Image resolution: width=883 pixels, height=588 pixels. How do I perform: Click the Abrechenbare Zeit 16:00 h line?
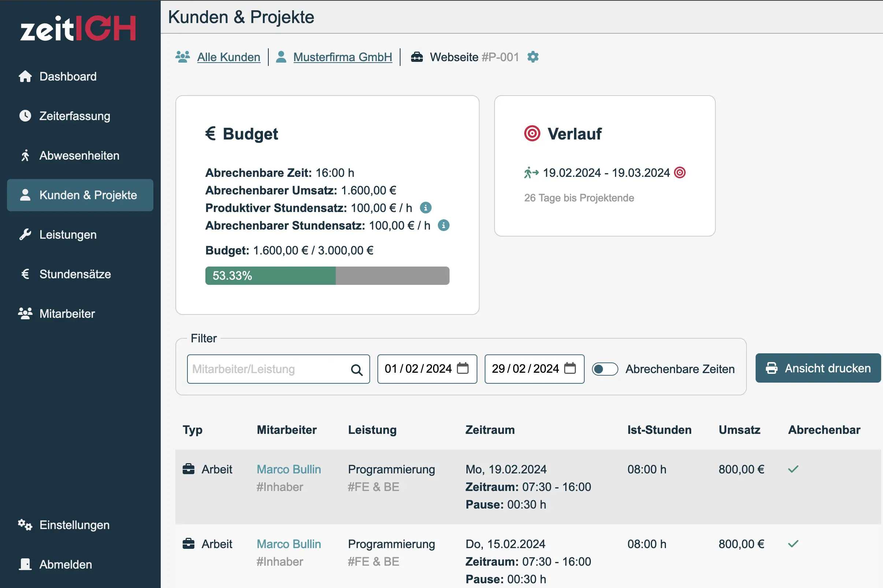coord(279,173)
